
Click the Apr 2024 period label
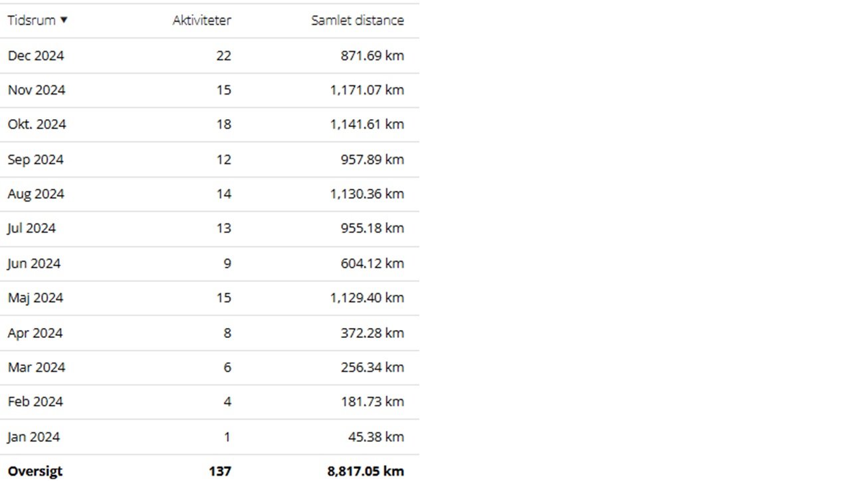tap(35, 333)
